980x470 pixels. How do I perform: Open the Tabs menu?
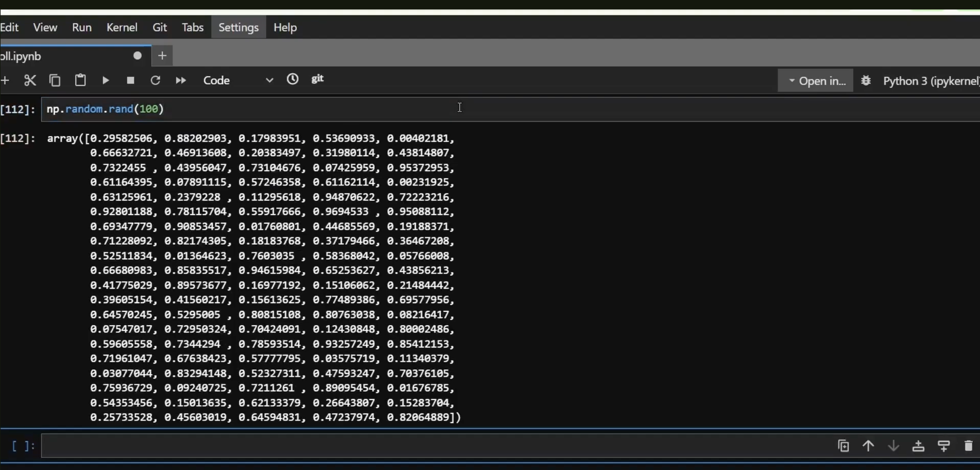192,27
